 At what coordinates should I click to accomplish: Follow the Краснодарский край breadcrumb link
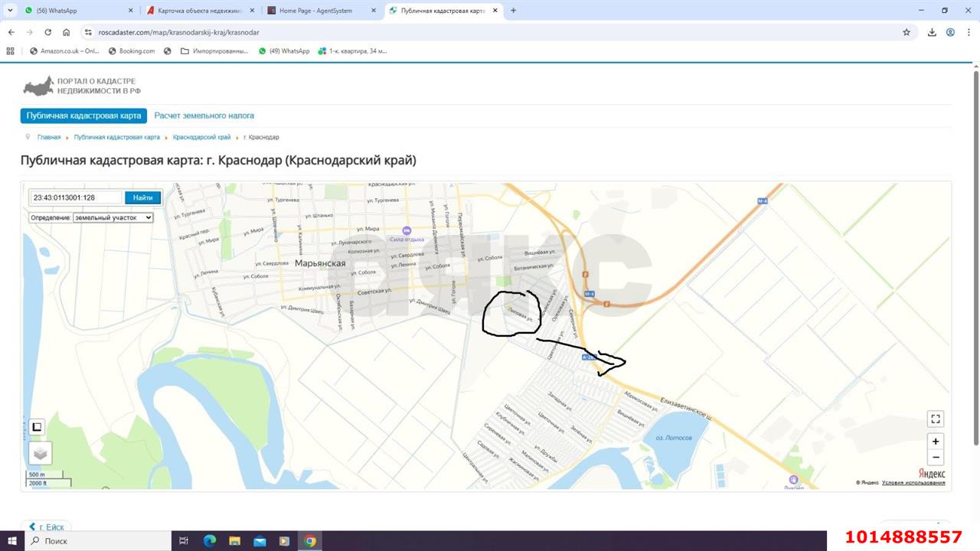tap(201, 137)
